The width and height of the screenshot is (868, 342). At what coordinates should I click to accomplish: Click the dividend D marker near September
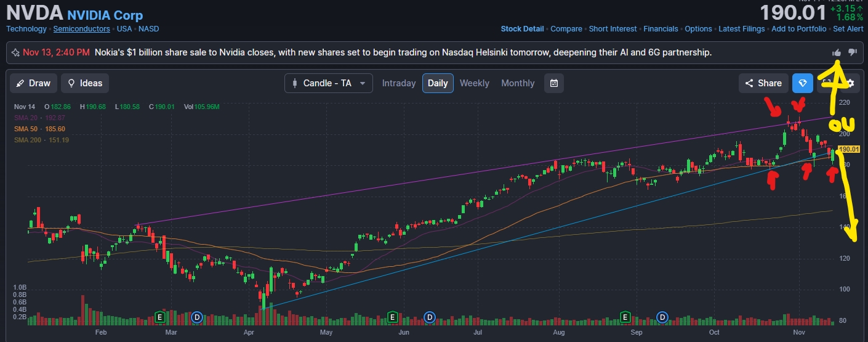coord(662,317)
